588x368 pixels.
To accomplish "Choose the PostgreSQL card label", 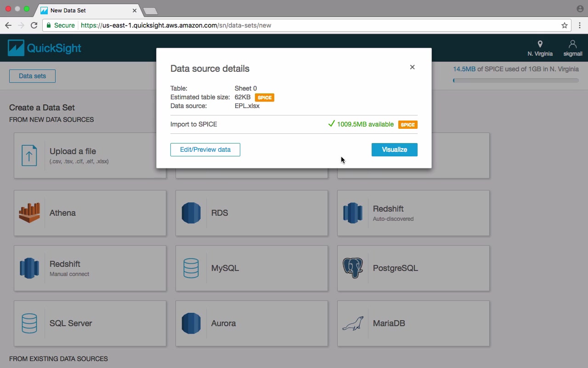I will click(x=396, y=268).
